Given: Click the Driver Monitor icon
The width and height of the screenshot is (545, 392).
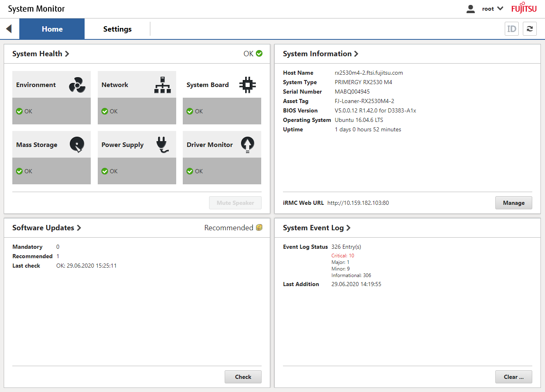Looking at the screenshot, I should (x=248, y=144).
